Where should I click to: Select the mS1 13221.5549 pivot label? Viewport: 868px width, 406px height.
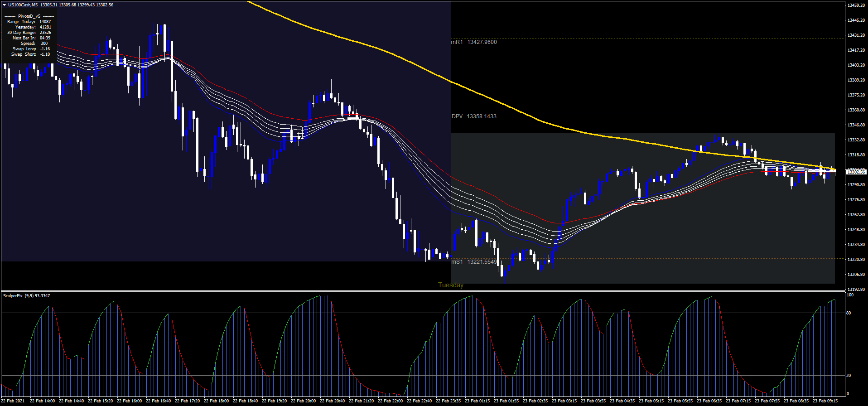(x=474, y=262)
